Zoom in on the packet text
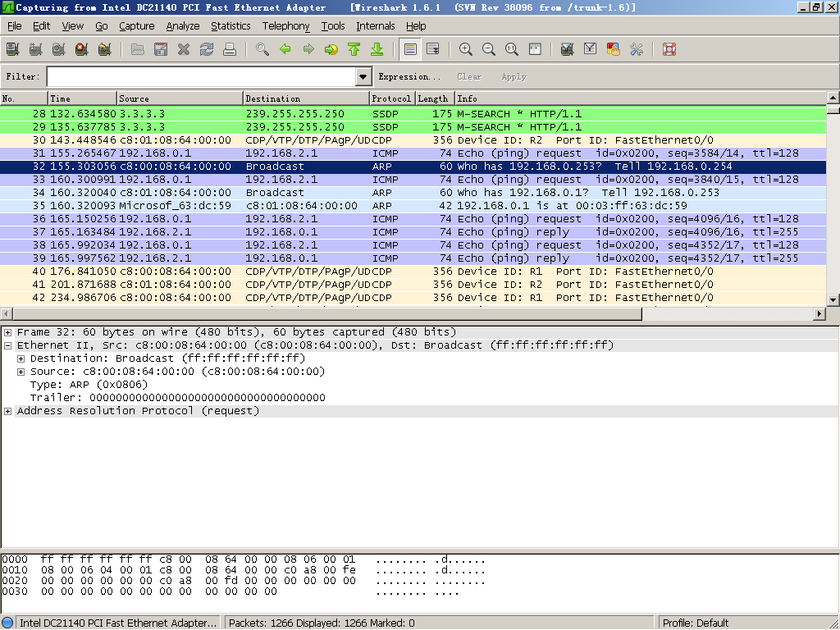 point(466,49)
